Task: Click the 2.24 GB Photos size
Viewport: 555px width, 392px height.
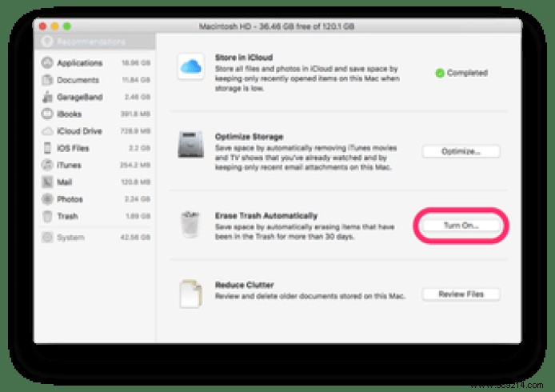Action: click(x=138, y=199)
